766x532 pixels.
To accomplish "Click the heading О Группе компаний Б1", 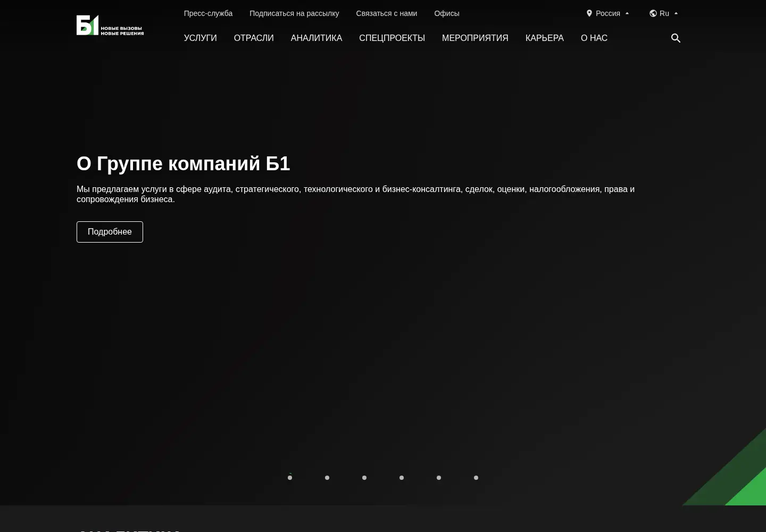I will (184, 164).
